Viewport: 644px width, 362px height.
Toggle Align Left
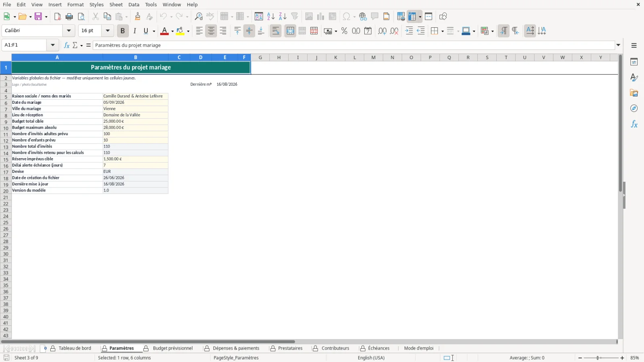(199, 31)
